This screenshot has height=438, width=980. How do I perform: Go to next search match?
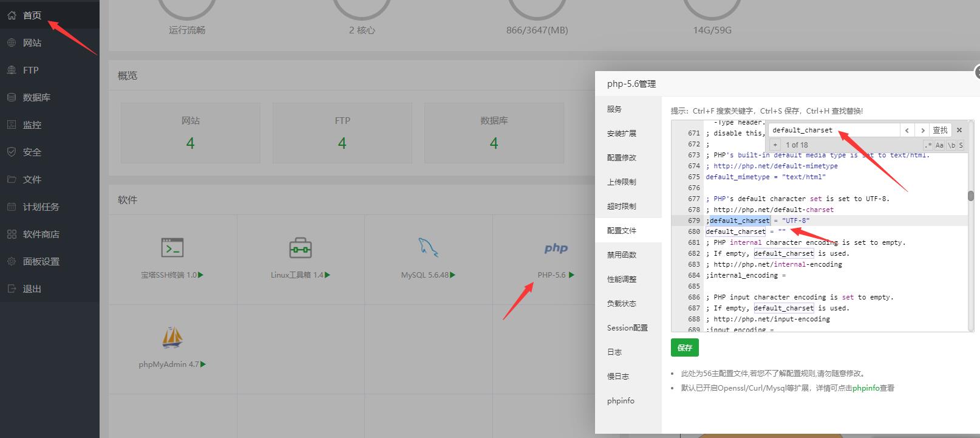tap(922, 130)
